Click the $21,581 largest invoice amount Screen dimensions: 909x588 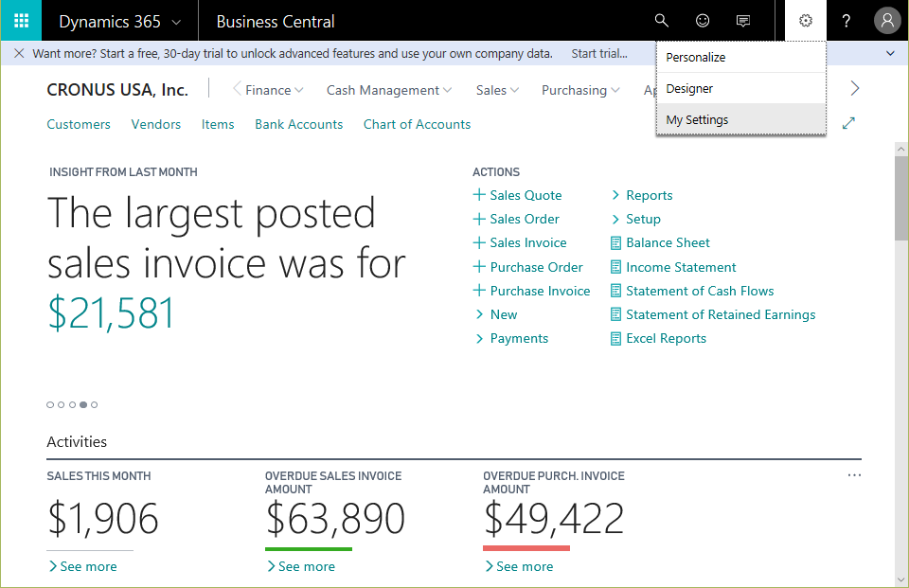[x=111, y=313]
